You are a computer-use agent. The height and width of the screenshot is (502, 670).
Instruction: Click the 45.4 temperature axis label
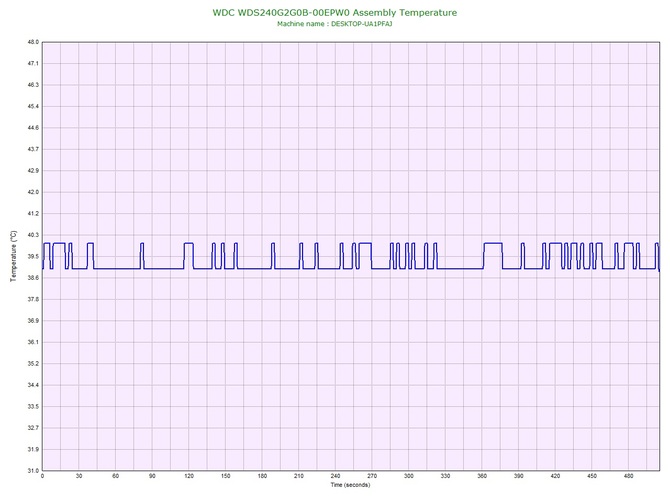(33, 106)
